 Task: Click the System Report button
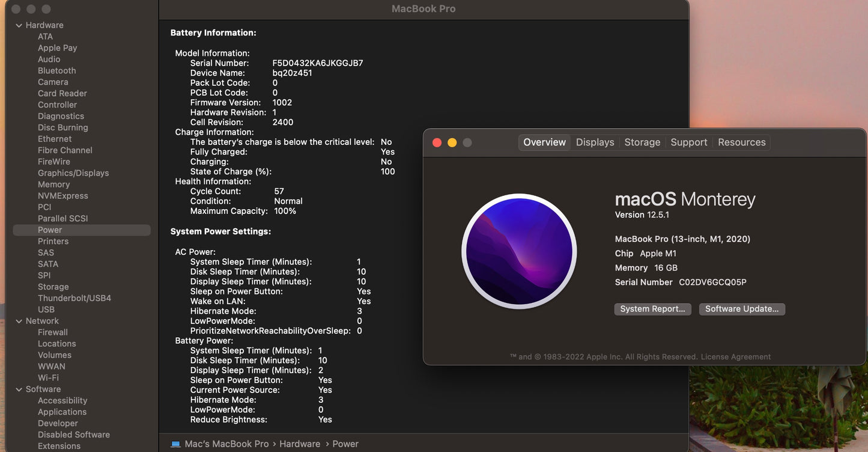652,309
